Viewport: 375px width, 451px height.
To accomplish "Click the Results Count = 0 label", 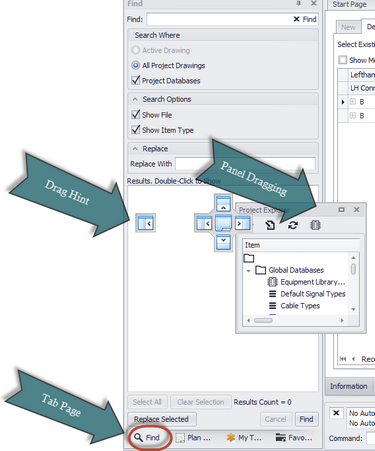I will tap(262, 402).
